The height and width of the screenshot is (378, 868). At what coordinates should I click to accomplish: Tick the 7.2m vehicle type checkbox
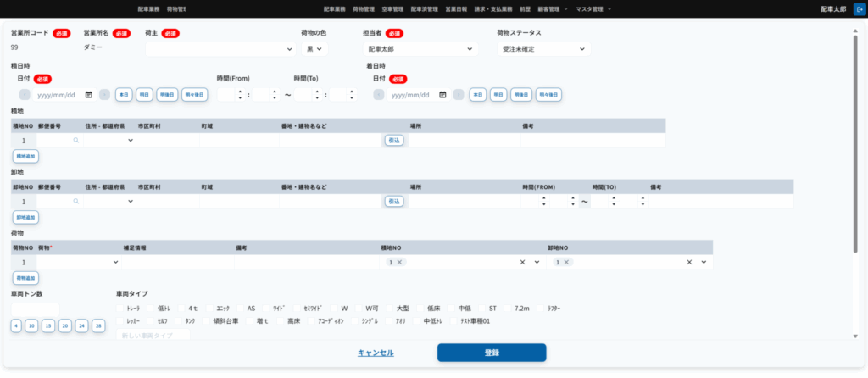[x=509, y=309]
